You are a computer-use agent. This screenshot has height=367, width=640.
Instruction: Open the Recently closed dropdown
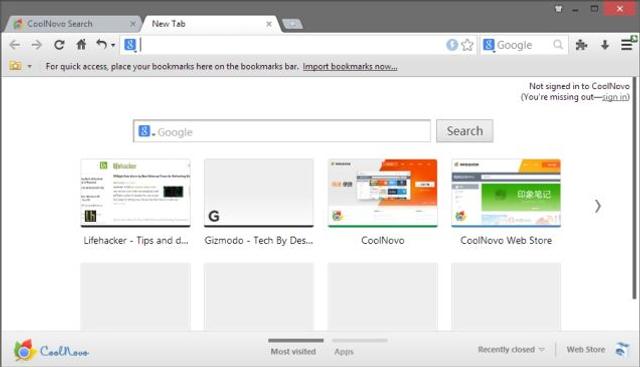511,349
